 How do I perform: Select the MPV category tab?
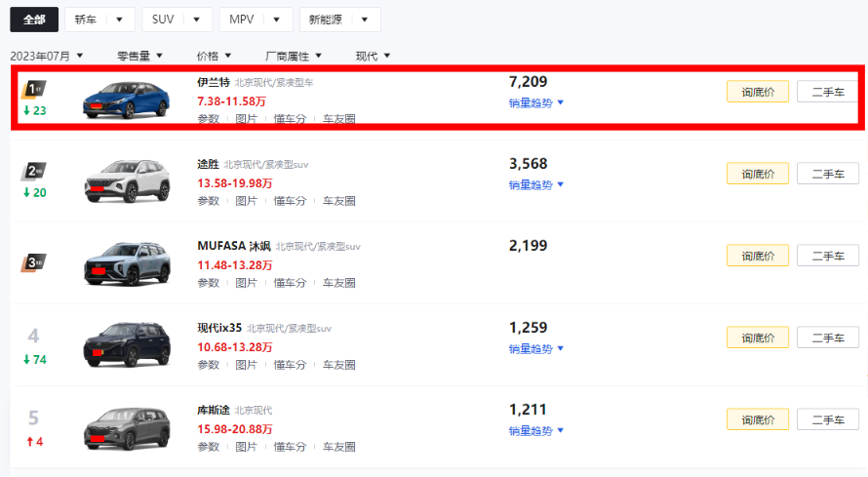[241, 20]
